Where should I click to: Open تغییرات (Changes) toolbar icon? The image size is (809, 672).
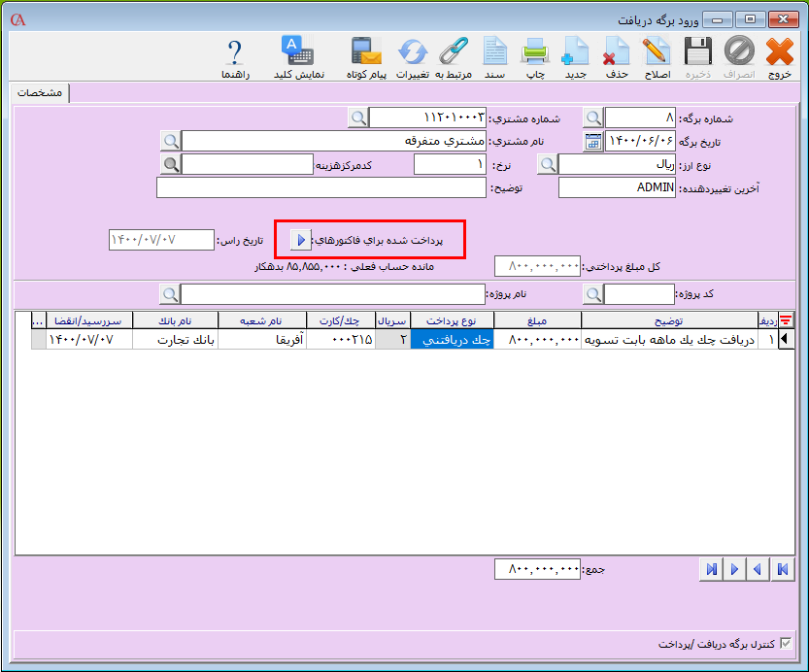(x=414, y=56)
